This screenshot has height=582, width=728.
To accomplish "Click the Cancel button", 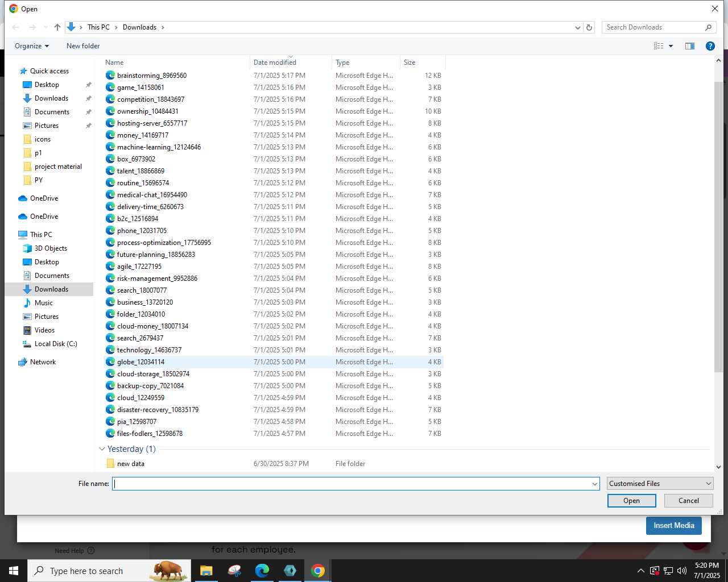I will click(x=688, y=501).
